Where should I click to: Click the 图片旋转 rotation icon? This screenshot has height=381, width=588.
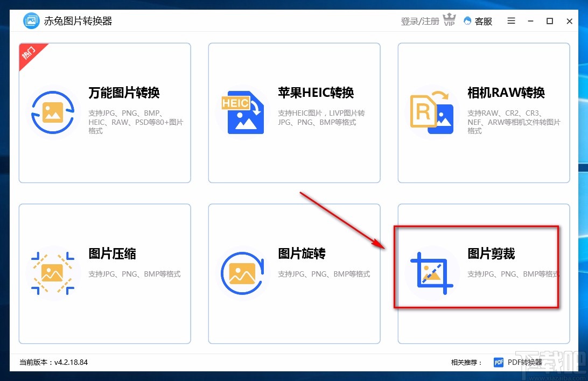coord(242,273)
